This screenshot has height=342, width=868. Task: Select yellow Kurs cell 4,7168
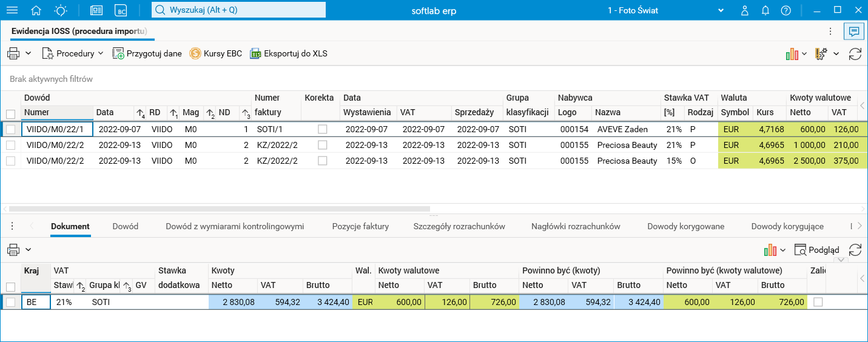click(770, 129)
